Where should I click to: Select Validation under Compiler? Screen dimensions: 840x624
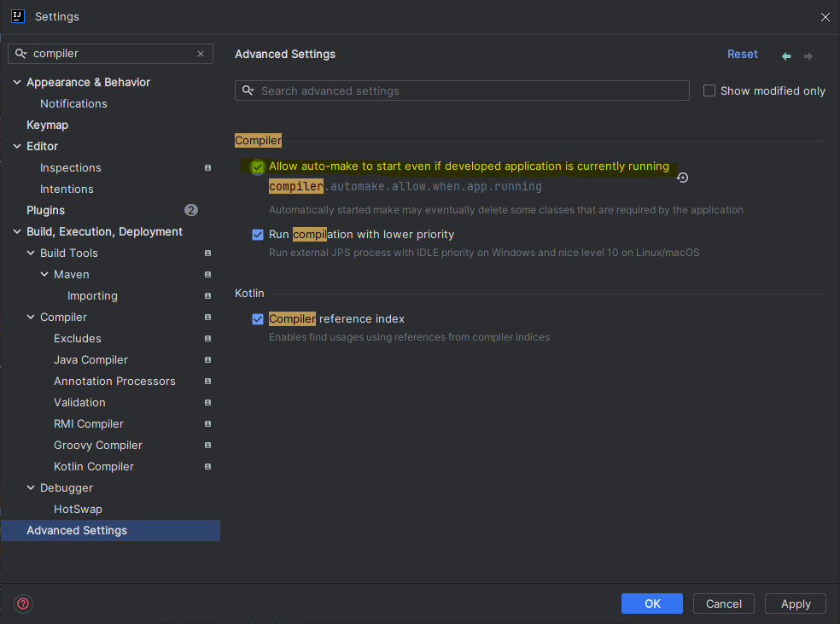pyautogui.click(x=79, y=402)
